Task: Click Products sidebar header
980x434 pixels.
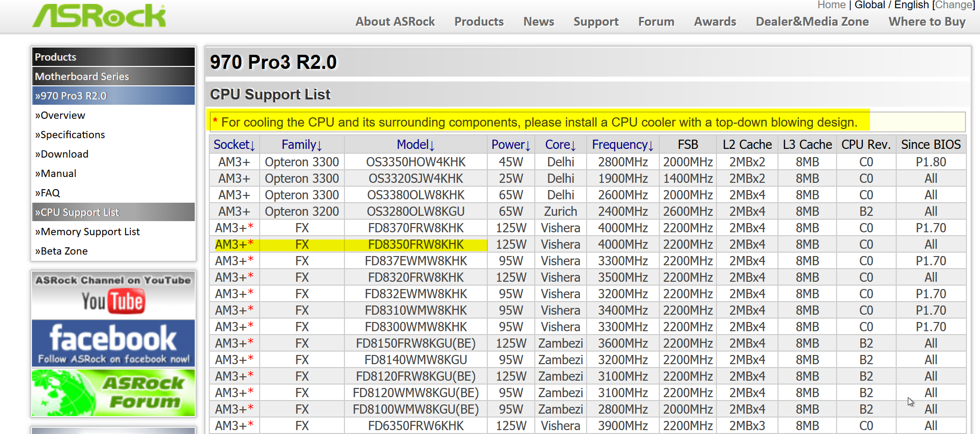Action: [113, 57]
